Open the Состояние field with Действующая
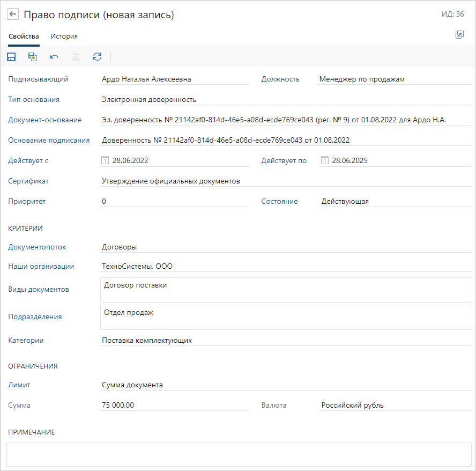This screenshot has width=476, height=471. (x=395, y=202)
